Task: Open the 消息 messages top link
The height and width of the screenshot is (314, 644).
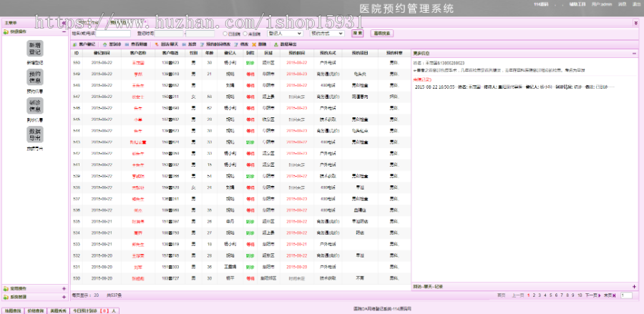Action: (x=623, y=4)
